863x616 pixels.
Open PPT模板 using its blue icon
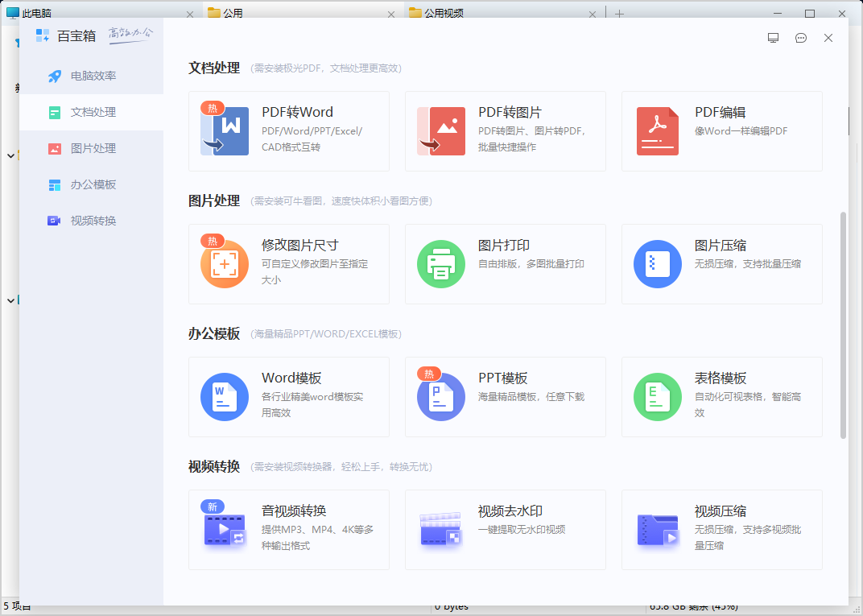pyautogui.click(x=441, y=397)
